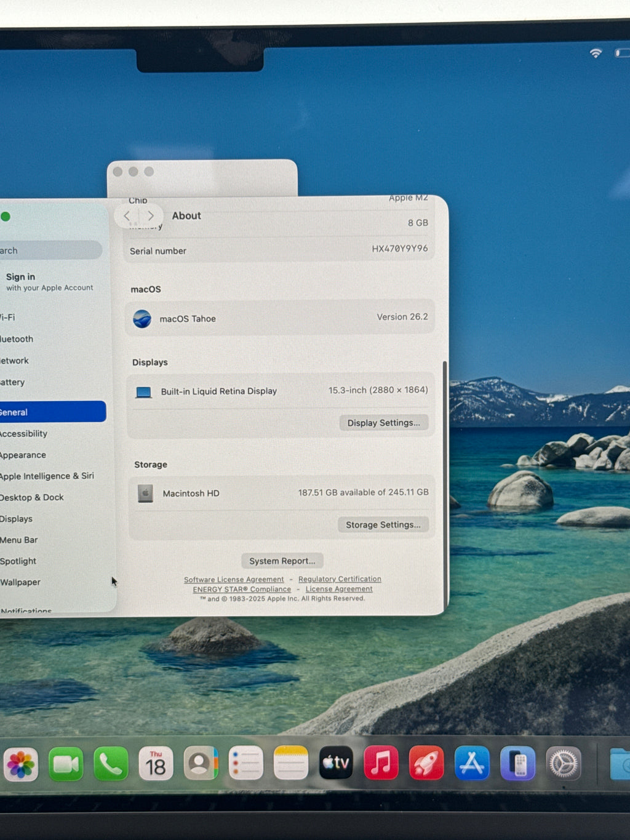Open the App Store from the Dock
The width and height of the screenshot is (630, 840).
(x=472, y=763)
